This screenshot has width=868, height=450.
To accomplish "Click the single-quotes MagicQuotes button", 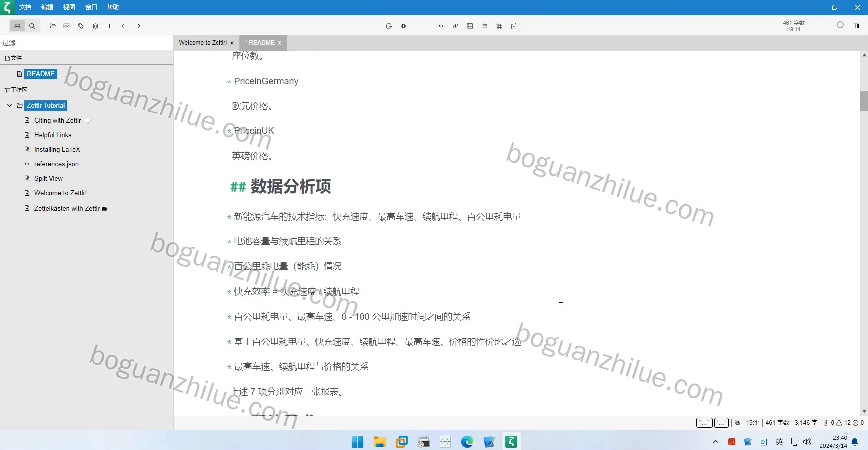I will tap(721, 423).
